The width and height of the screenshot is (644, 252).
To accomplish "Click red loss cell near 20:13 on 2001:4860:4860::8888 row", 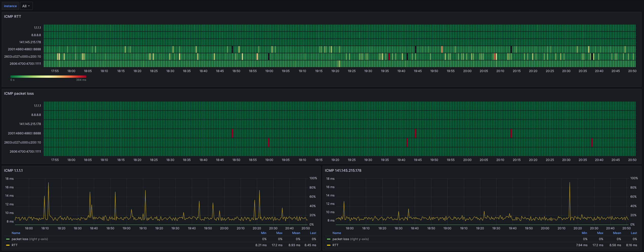I will (x=511, y=133).
